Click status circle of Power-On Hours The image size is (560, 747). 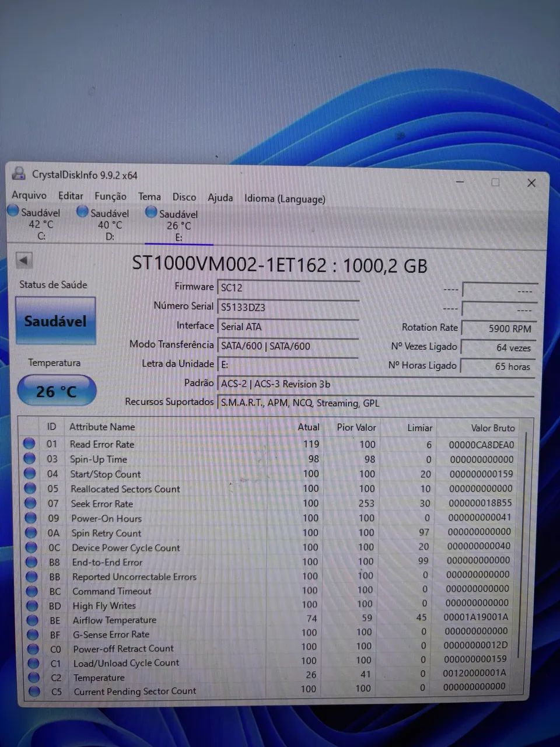point(30,518)
